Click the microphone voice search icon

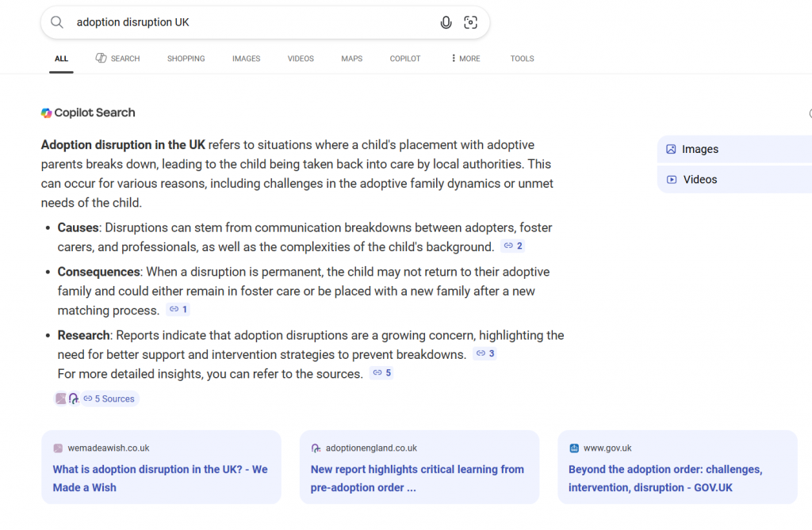tap(446, 21)
